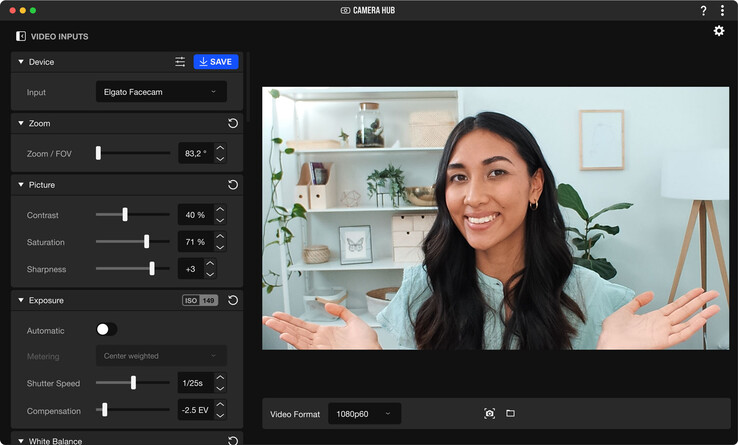Open the help question mark icon
This screenshot has height=445, width=738.
pos(703,10)
